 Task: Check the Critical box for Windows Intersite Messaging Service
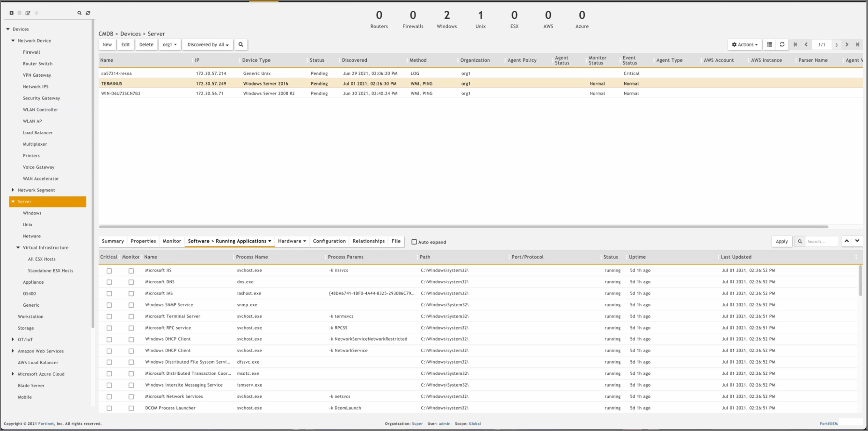tap(109, 385)
